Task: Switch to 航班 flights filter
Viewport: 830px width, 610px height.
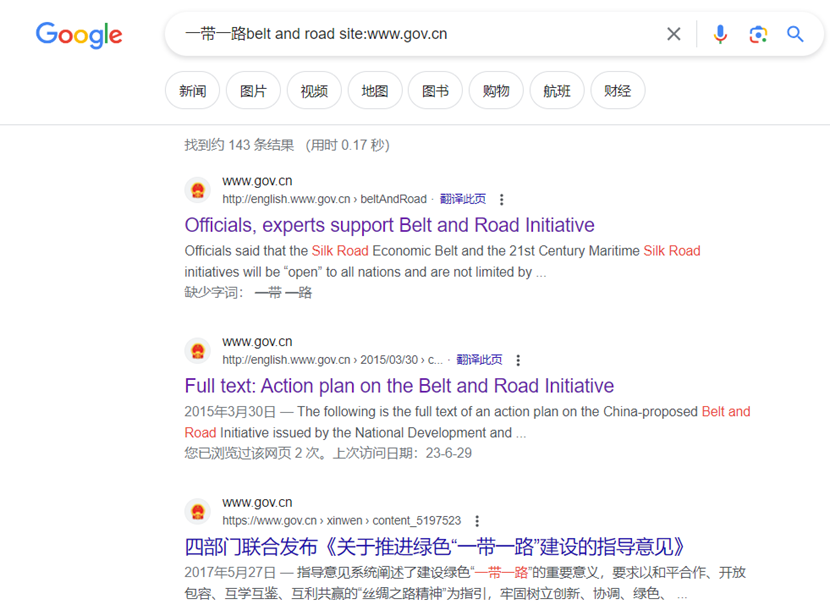Action: (x=557, y=91)
